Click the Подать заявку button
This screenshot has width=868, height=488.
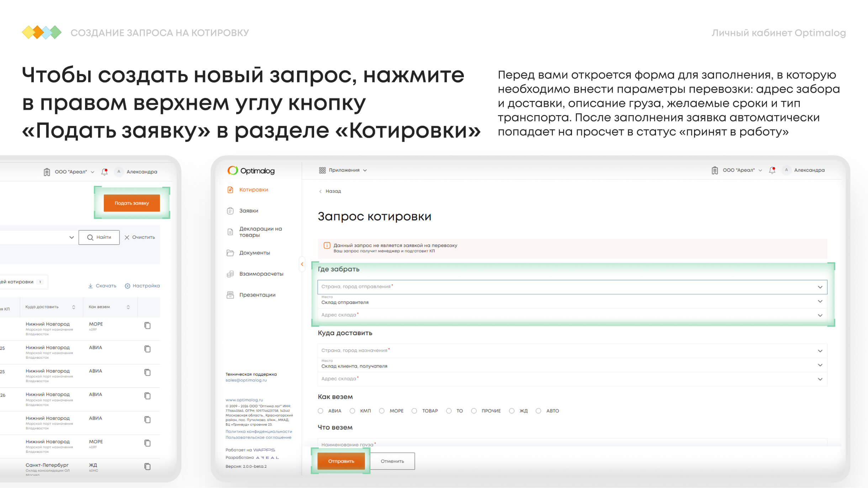click(x=132, y=203)
